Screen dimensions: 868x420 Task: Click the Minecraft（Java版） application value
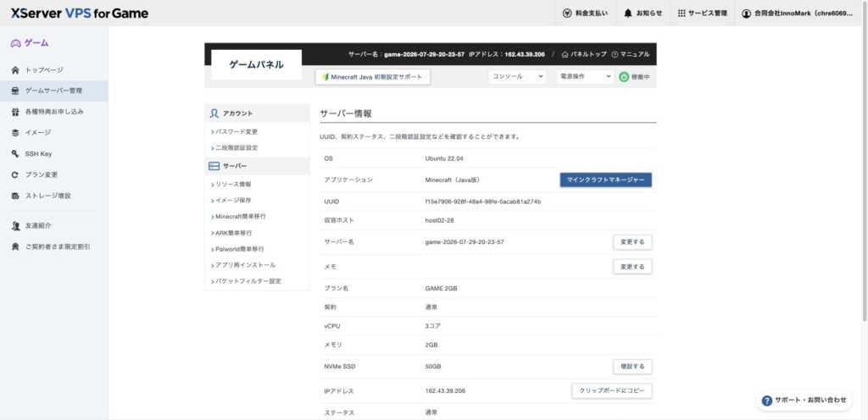point(453,180)
